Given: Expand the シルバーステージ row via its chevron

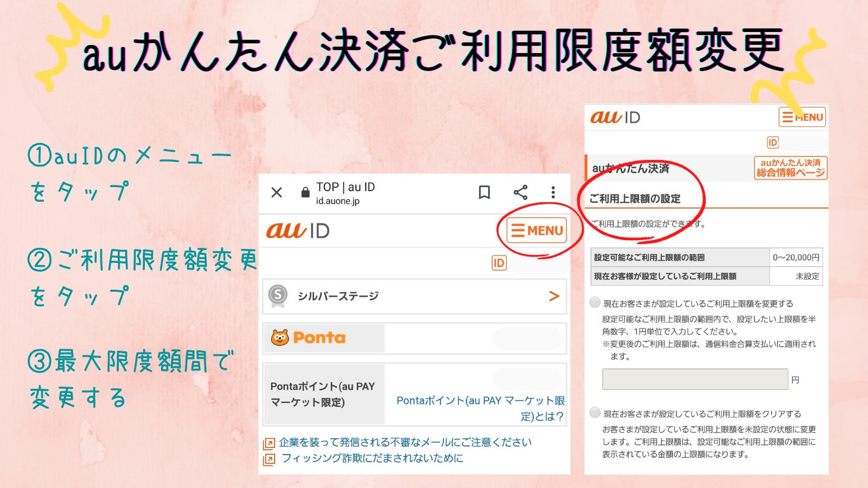Looking at the screenshot, I should (554, 296).
